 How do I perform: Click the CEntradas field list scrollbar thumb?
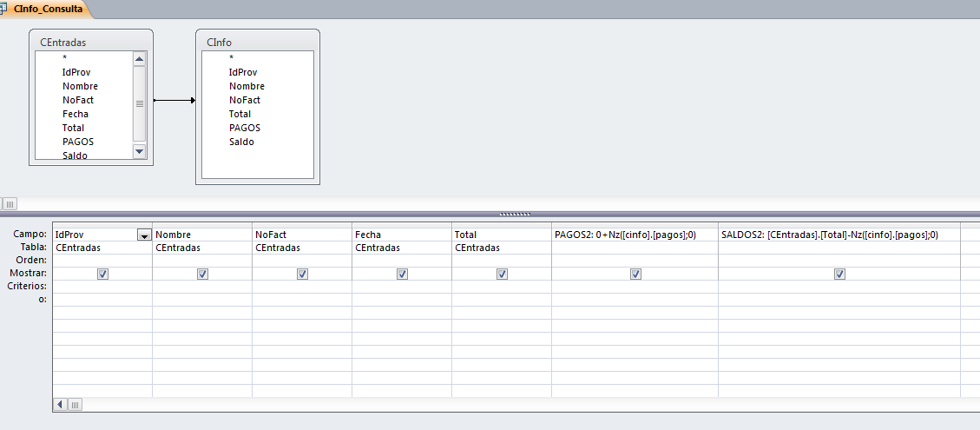140,103
